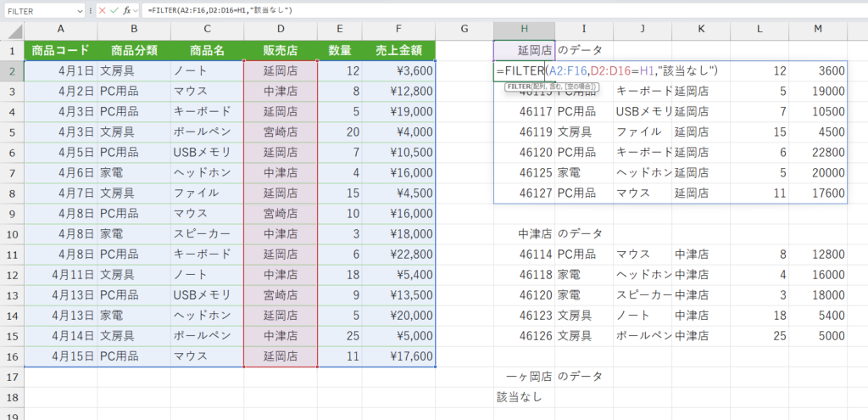Select row 2 header
The width and height of the screenshot is (868, 420).
click(x=12, y=71)
